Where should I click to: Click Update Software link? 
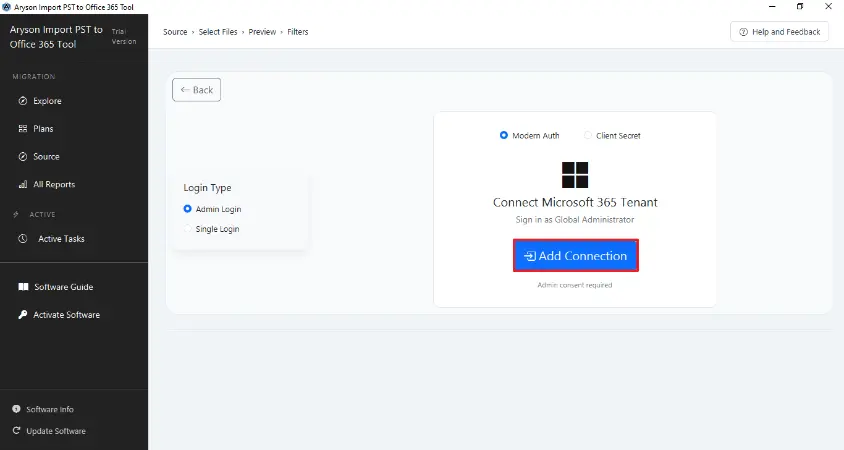coord(56,431)
